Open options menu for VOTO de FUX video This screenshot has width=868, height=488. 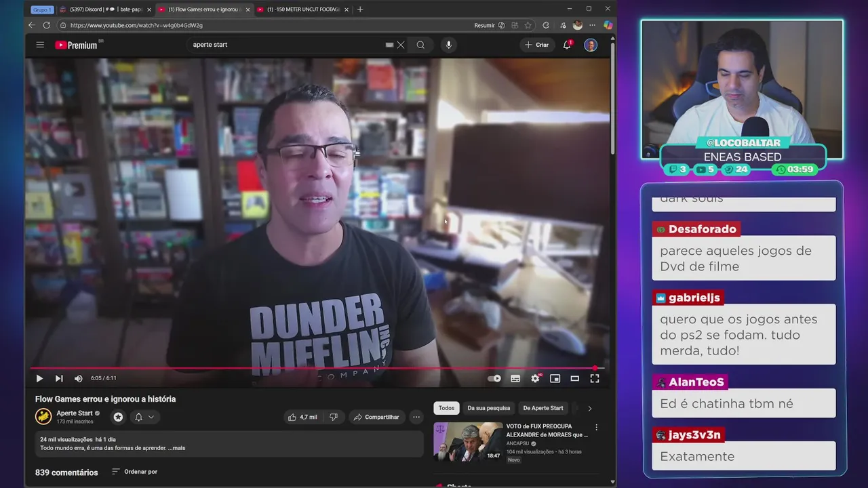pos(597,428)
